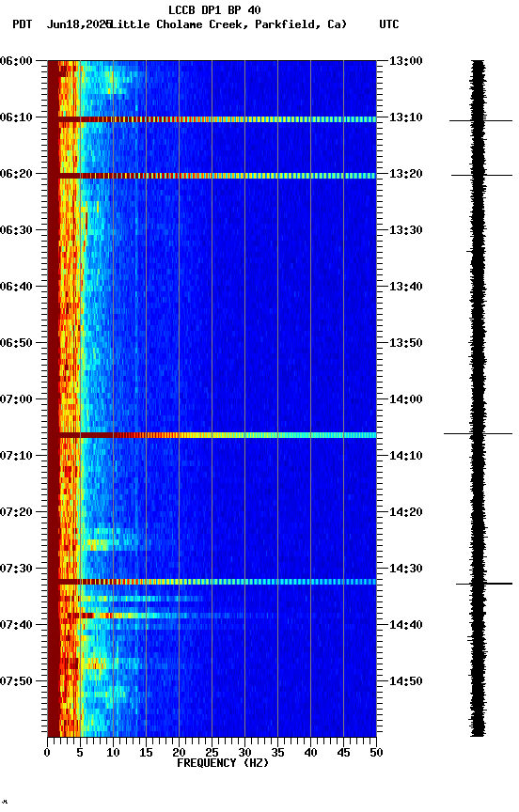Screen dimensions: 519x812
Task: Click the '15' frequency axis tick label
Action: coord(146,753)
